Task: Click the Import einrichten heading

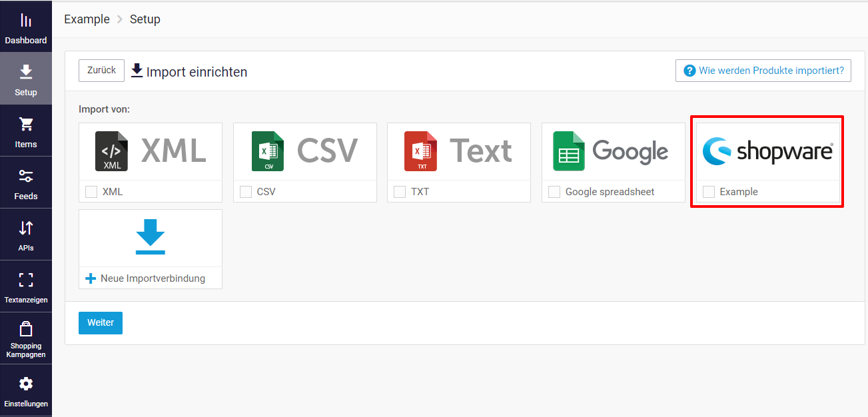Action: pyautogui.click(x=197, y=72)
